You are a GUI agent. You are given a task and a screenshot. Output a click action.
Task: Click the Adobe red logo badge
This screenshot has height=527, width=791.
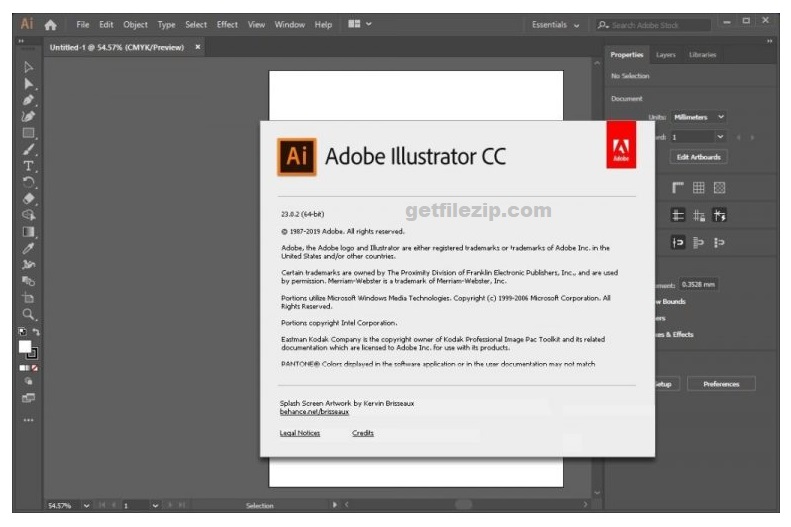621,145
